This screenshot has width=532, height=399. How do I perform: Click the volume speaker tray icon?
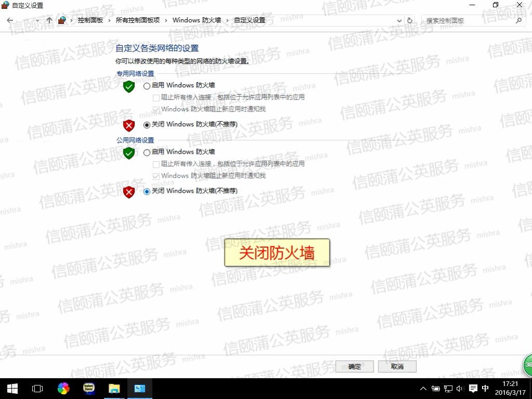click(x=459, y=388)
